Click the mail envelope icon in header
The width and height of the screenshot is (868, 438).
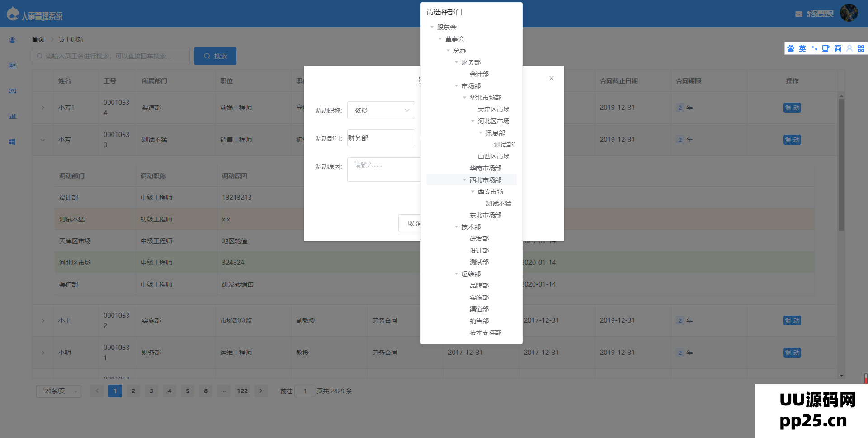798,14
